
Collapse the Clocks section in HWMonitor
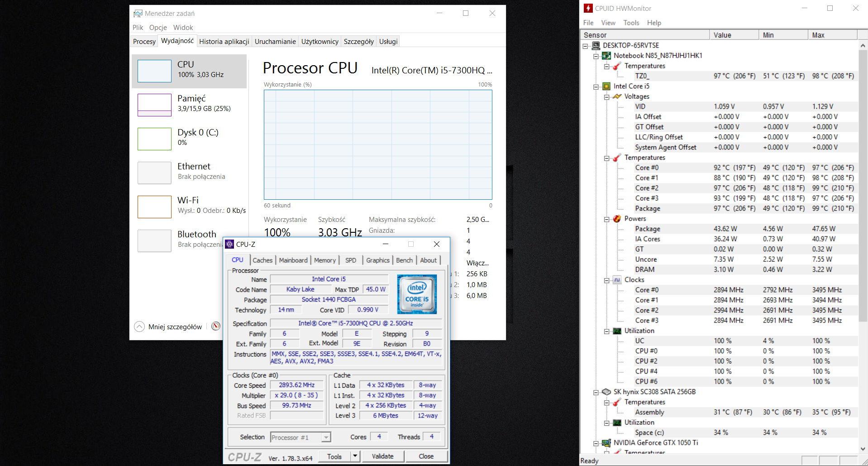click(x=606, y=280)
